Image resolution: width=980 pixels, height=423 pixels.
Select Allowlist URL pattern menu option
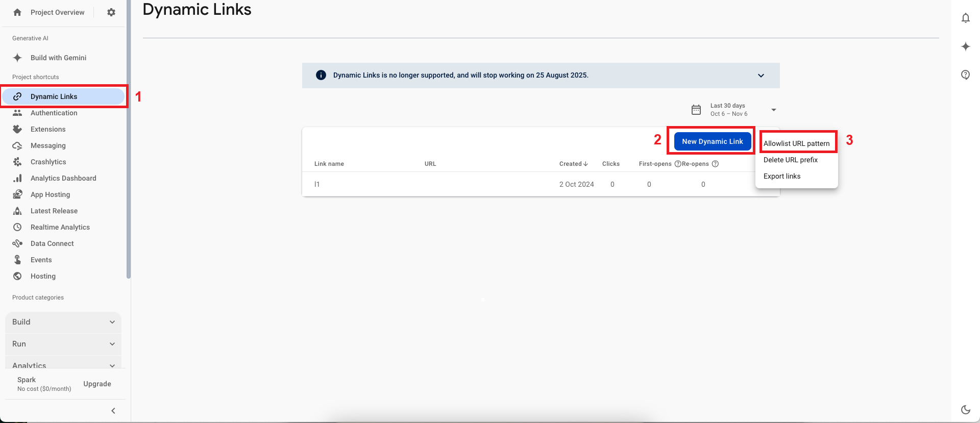796,143
